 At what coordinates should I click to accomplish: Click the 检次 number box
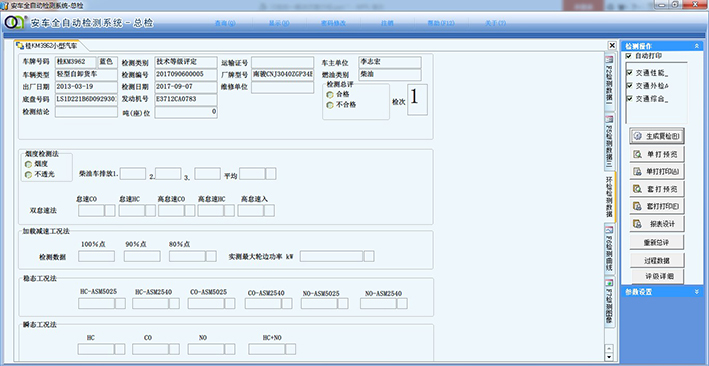[417, 100]
